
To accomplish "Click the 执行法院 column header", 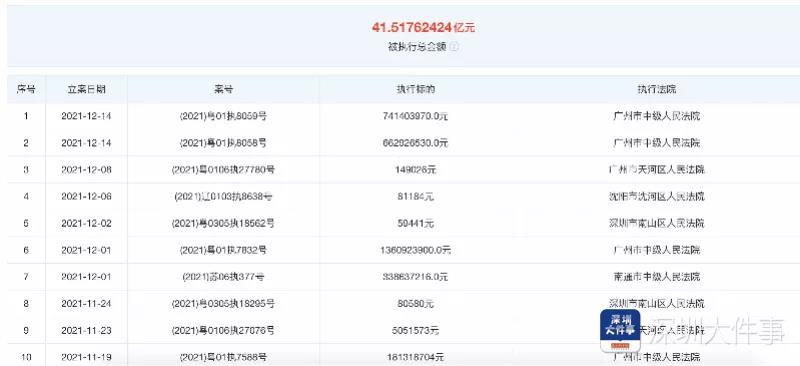I will 656,89.
